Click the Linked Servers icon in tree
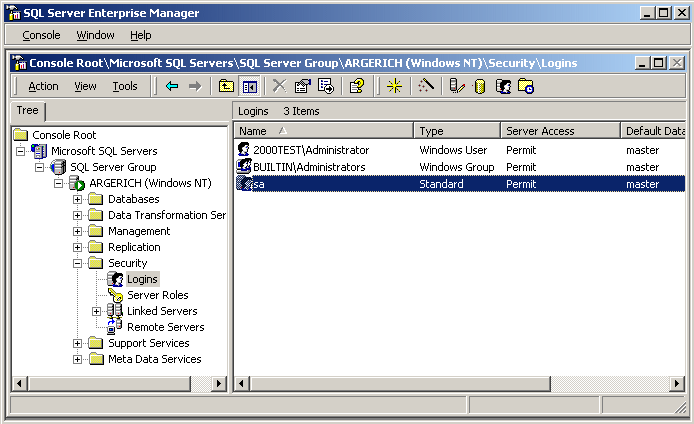Image resolution: width=694 pixels, height=424 pixels. (x=115, y=311)
